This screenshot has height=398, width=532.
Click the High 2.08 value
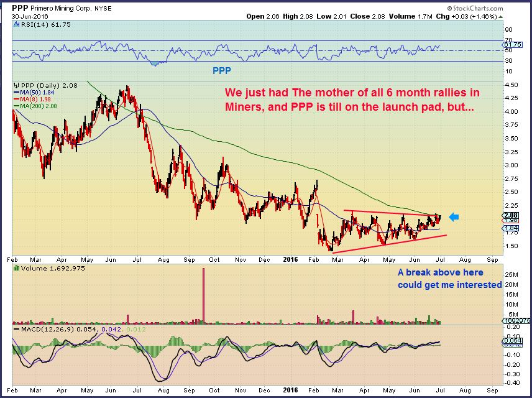(298, 16)
